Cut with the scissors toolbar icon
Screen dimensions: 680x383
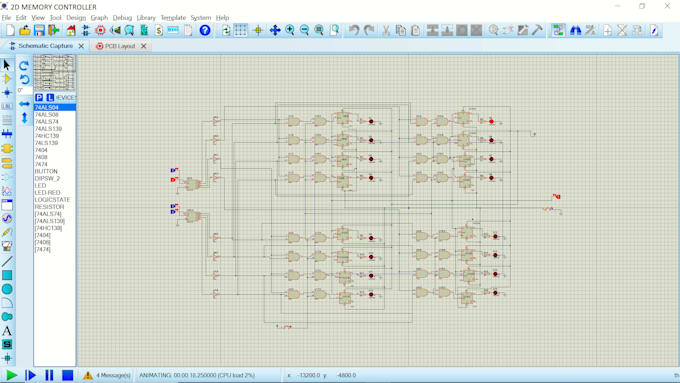click(386, 30)
